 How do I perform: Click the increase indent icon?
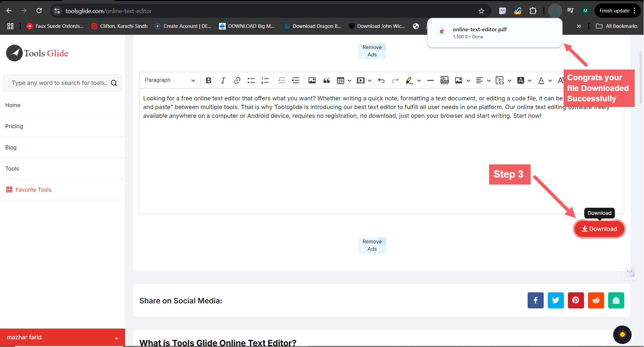tap(296, 81)
